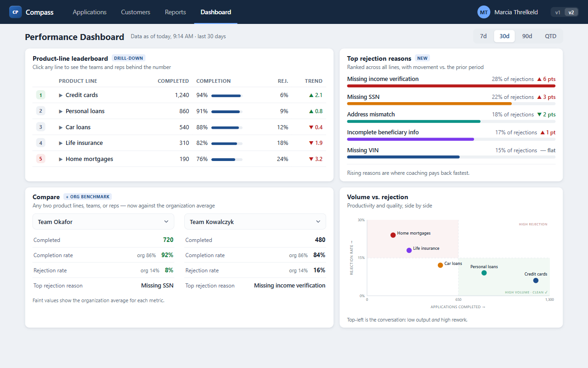Expand the Personal loans row triangle
The width and height of the screenshot is (588, 368).
[61, 111]
